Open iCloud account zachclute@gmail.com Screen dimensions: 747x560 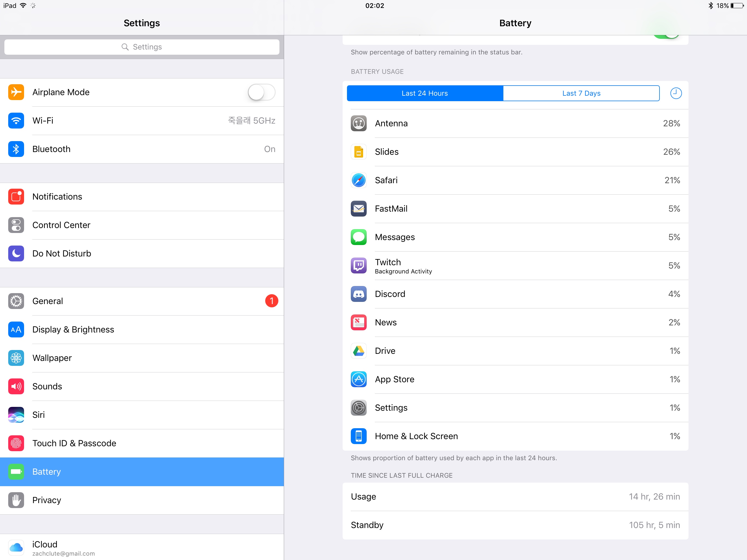(142, 547)
